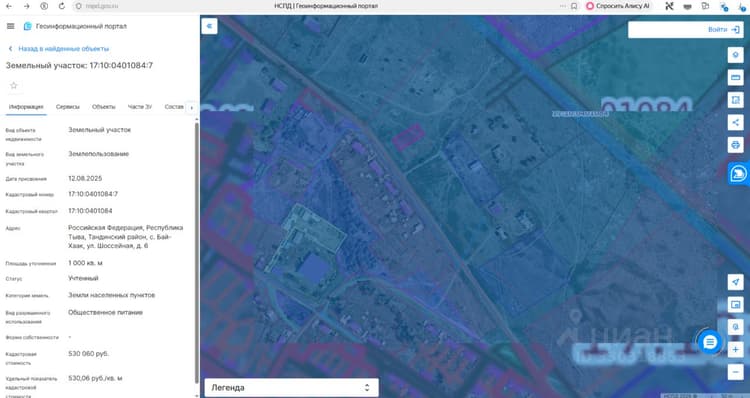Switch to the Части ЗУ tab
This screenshot has height=398, width=750.
point(140,107)
